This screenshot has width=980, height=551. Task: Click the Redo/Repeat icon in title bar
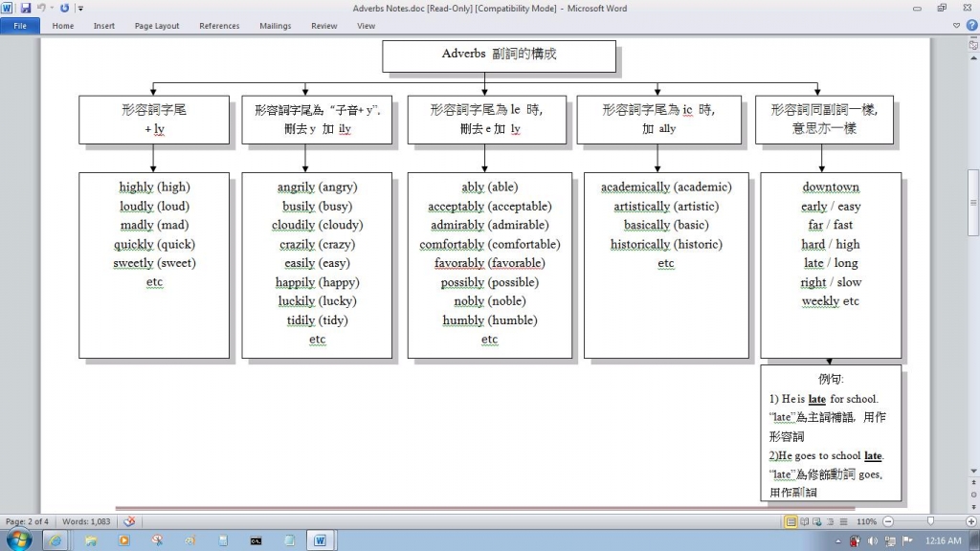[x=65, y=8]
